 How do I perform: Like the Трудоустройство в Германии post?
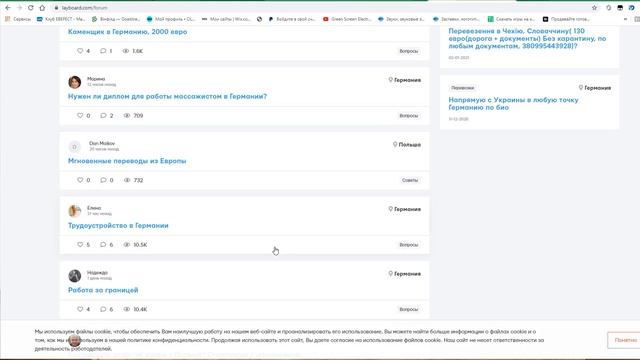[80, 244]
